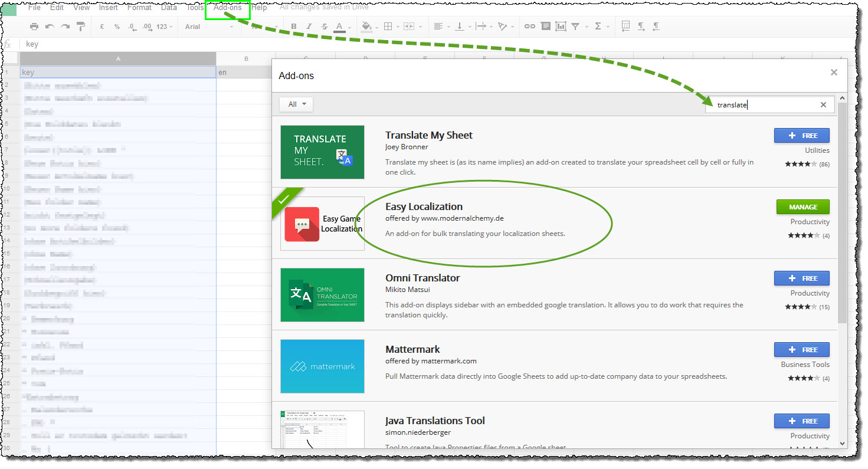868x469 pixels.
Task: Open the Add-ons menu
Action: coord(228,8)
